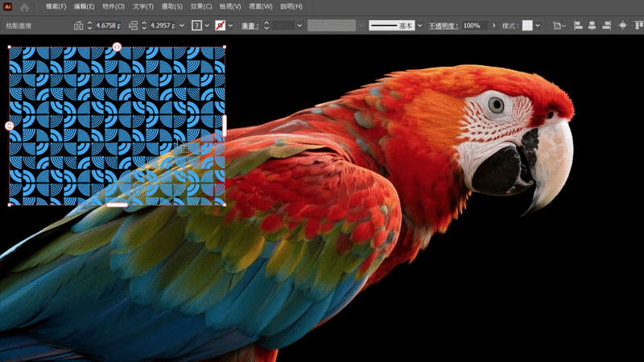Click the right edge column extend handle

click(225, 125)
